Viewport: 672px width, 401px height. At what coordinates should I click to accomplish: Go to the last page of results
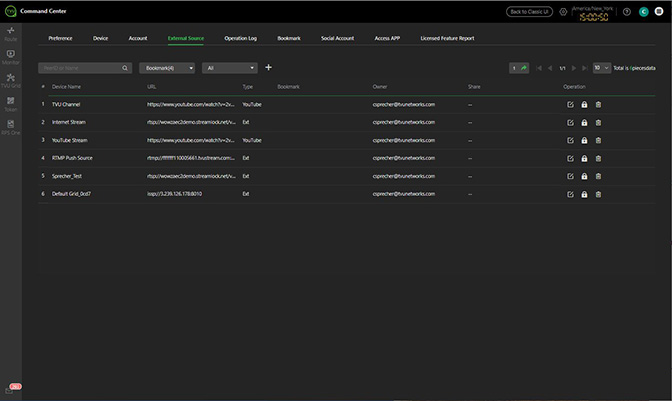pyautogui.click(x=585, y=68)
